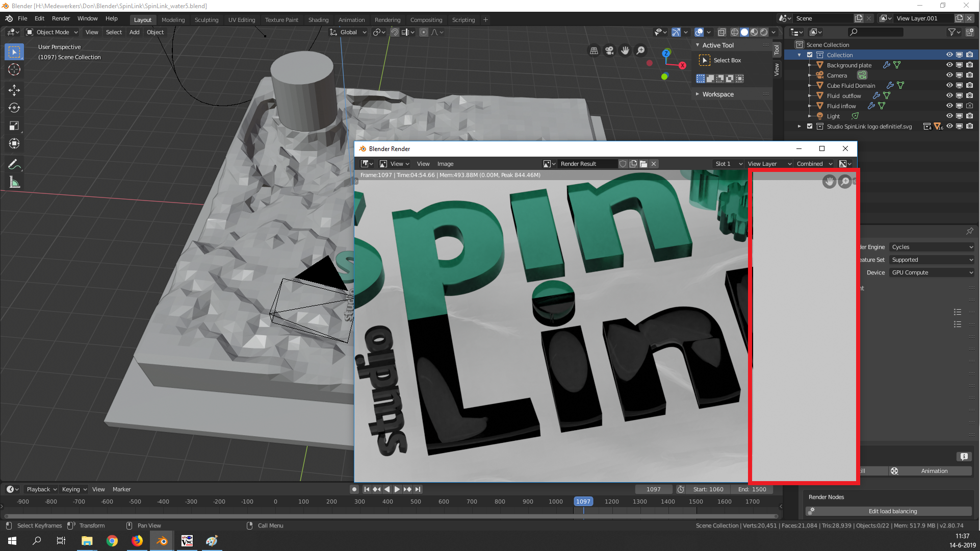Select the Scale tool

(14, 126)
